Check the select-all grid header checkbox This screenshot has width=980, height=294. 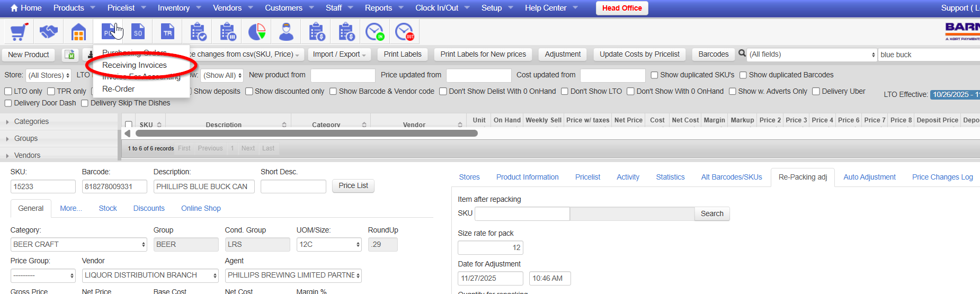(129, 125)
